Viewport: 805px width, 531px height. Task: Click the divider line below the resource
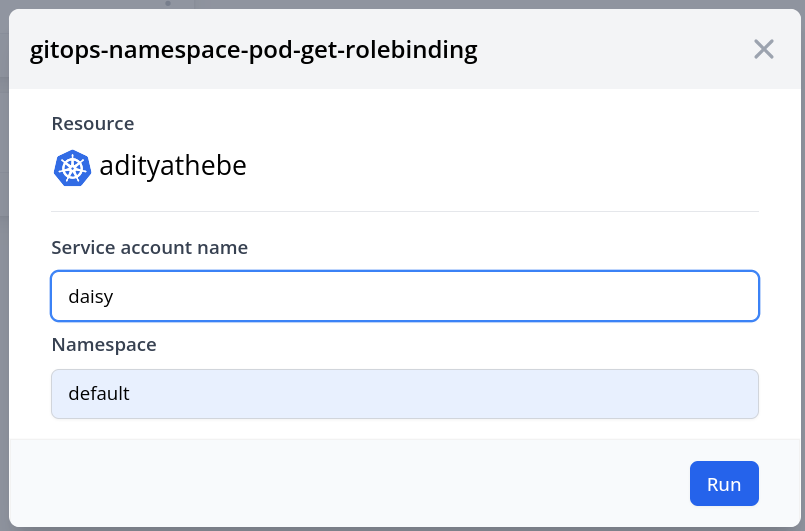pos(404,212)
